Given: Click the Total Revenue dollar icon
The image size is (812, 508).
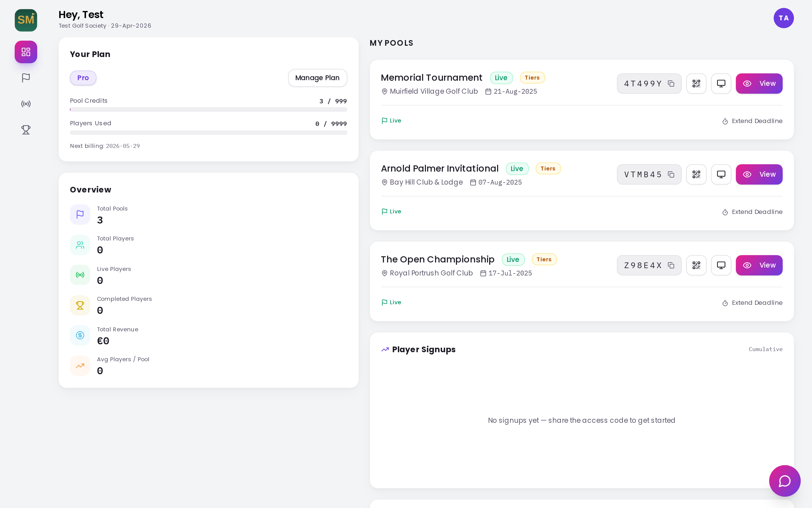Looking at the screenshot, I should click(80, 335).
